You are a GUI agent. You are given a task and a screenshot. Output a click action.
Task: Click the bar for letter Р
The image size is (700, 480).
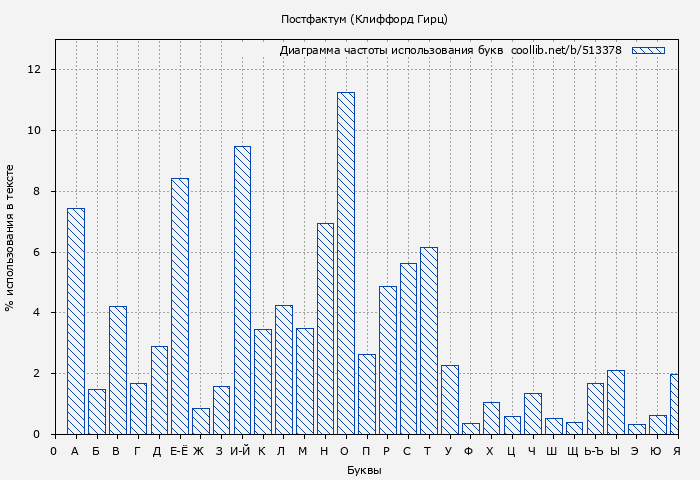click(x=387, y=360)
